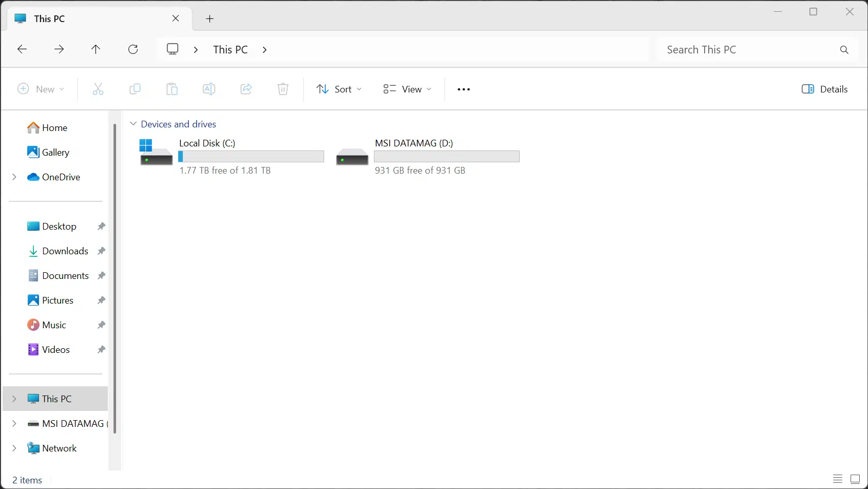868x489 pixels.
Task: Open OneDrive in the sidebar
Action: pos(61,177)
